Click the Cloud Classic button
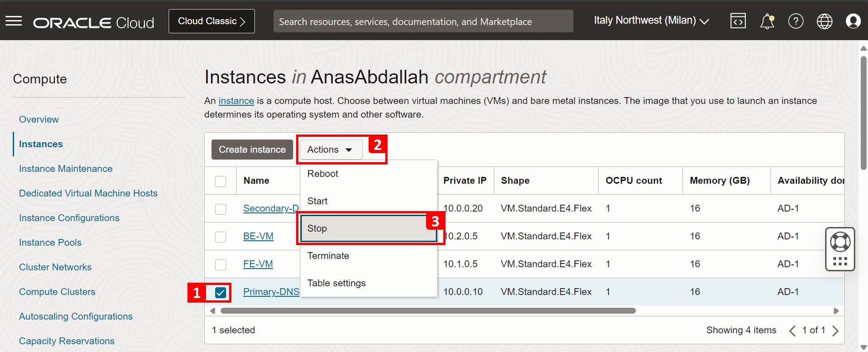868x352 pixels. [x=211, y=21]
